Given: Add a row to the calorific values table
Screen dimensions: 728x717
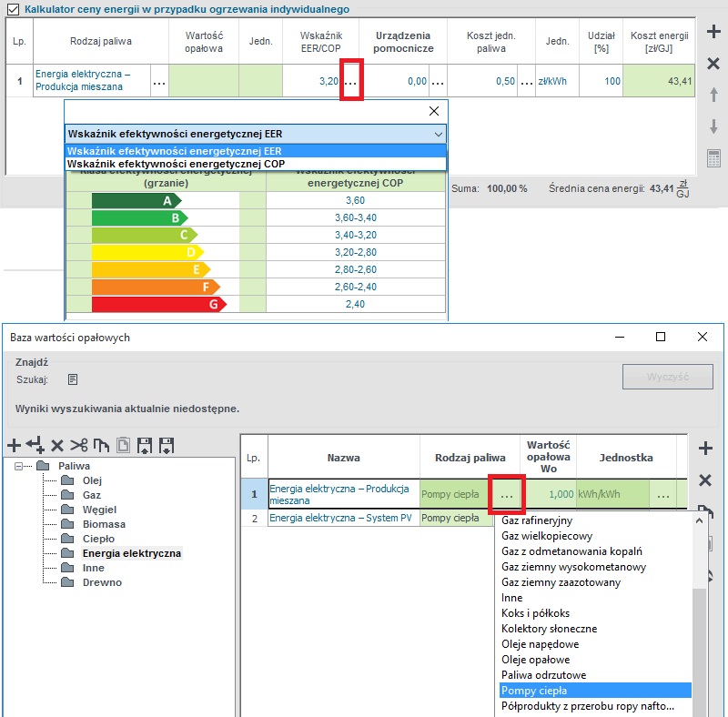Looking at the screenshot, I should 705,448.
